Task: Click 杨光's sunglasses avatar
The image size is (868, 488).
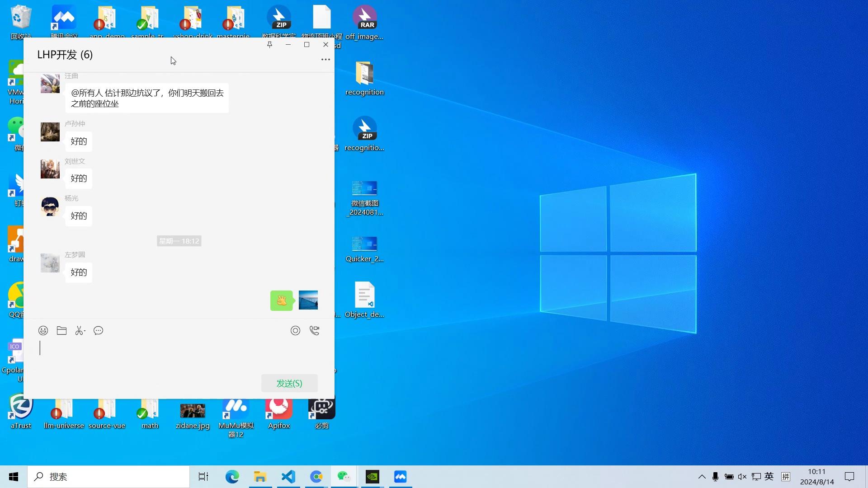Action: tap(50, 206)
